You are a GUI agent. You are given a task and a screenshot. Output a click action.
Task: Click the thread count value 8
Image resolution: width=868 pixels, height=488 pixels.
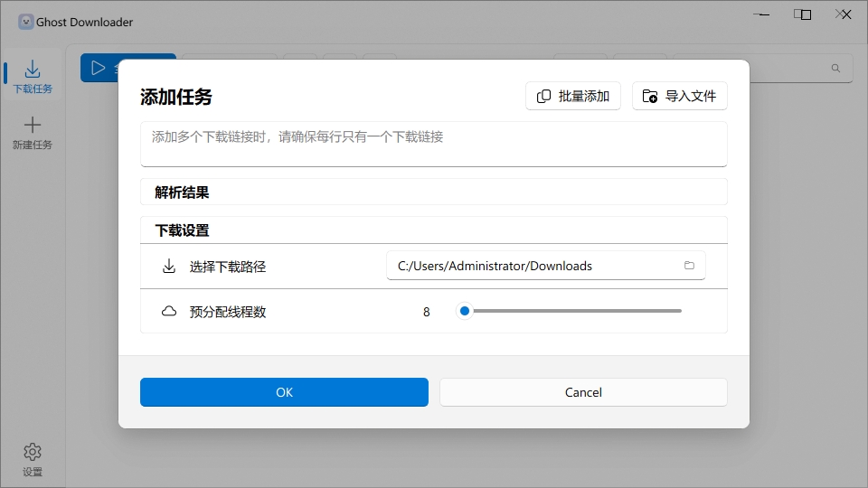point(426,312)
